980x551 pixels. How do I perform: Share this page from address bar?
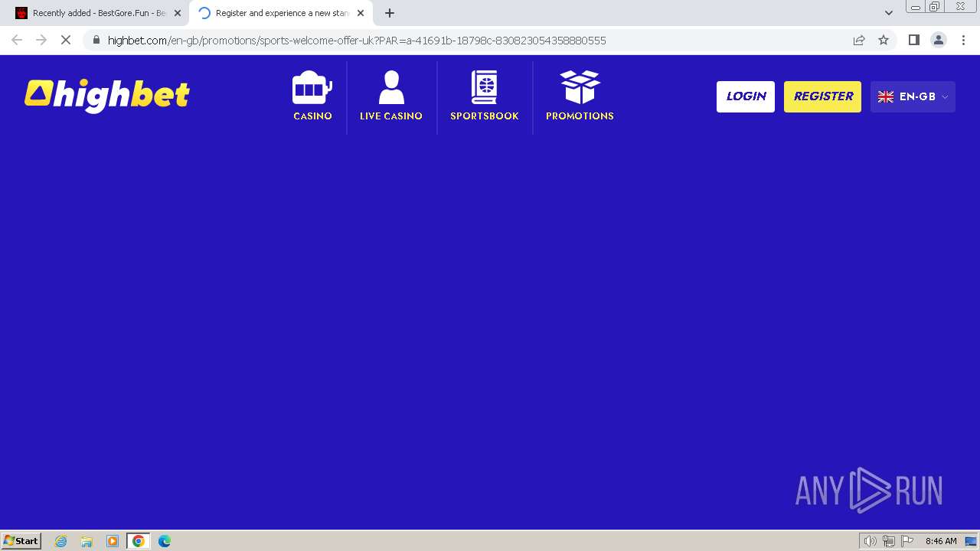coord(859,40)
